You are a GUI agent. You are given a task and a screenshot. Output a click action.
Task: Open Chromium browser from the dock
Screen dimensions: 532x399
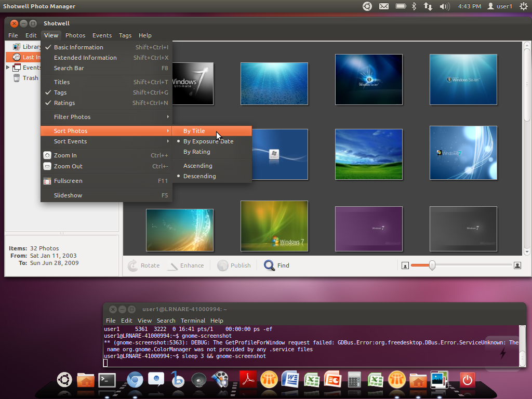135,380
